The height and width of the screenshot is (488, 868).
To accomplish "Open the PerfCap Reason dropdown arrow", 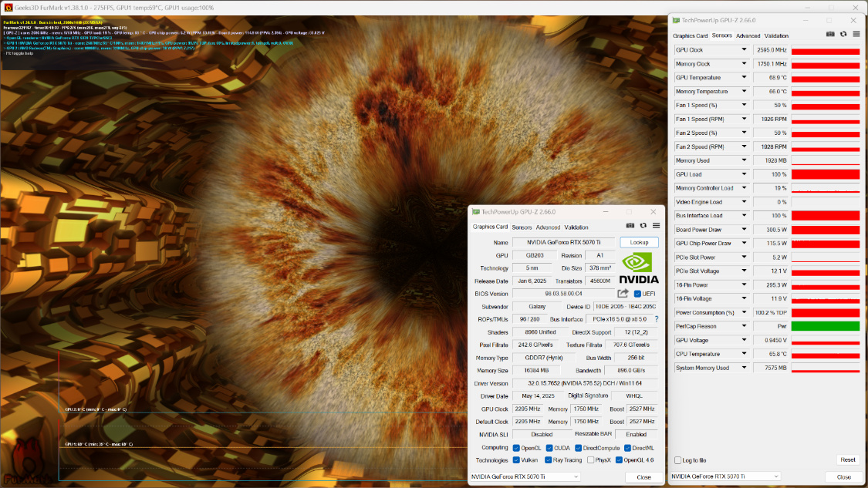I will pyautogui.click(x=744, y=326).
